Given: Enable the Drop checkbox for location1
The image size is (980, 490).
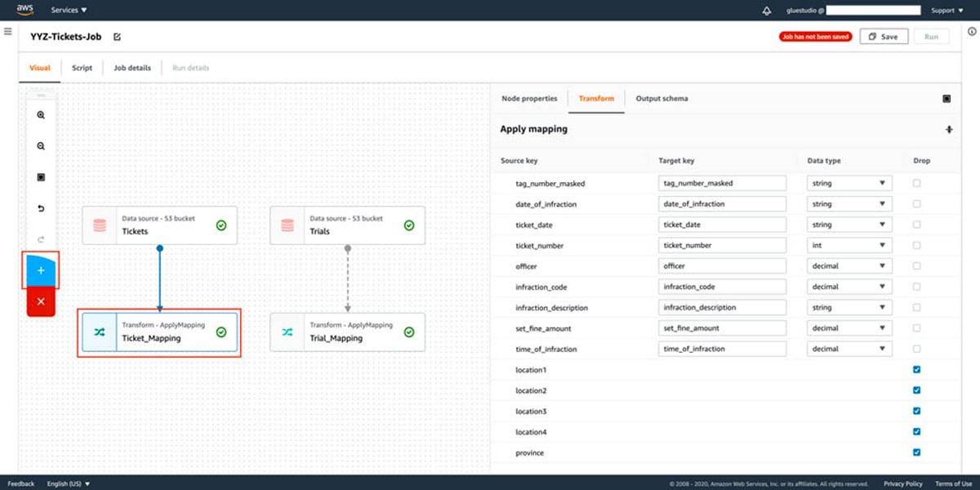Looking at the screenshot, I should [x=915, y=369].
